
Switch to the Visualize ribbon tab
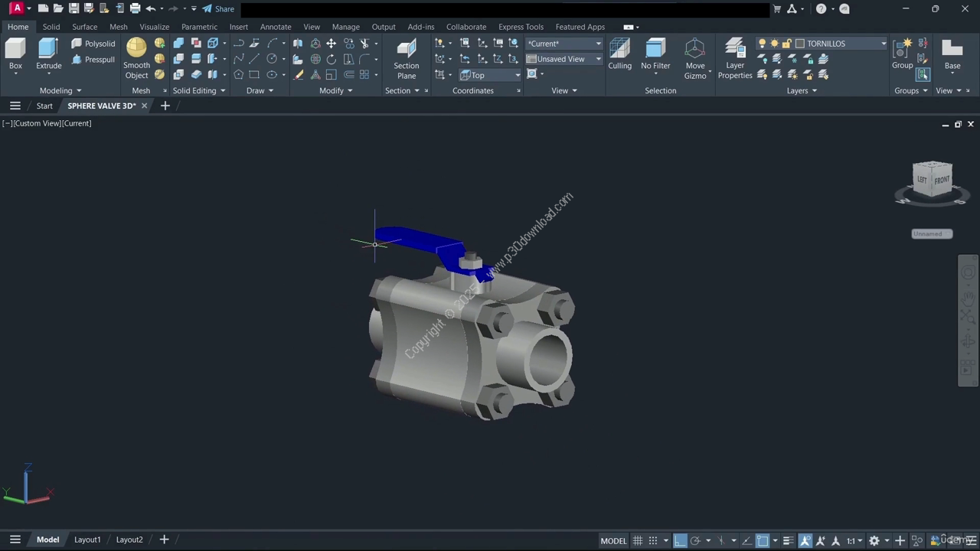[154, 27]
